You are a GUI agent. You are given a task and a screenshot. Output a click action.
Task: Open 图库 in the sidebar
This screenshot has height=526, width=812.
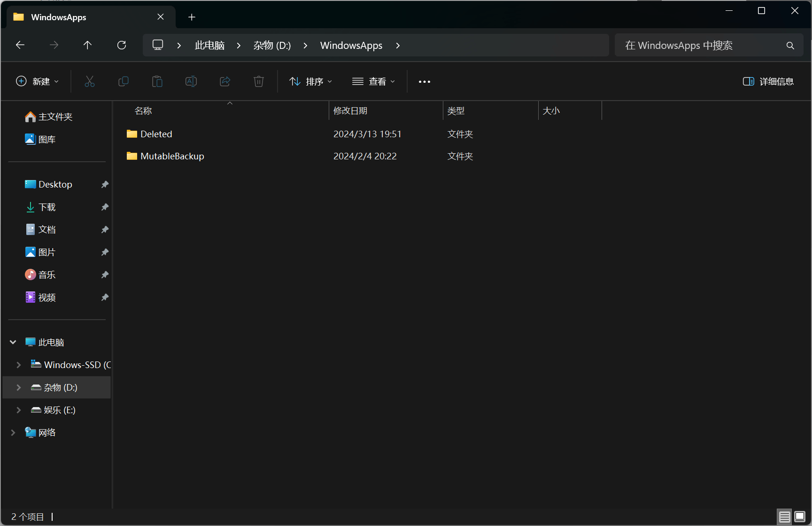coord(40,139)
